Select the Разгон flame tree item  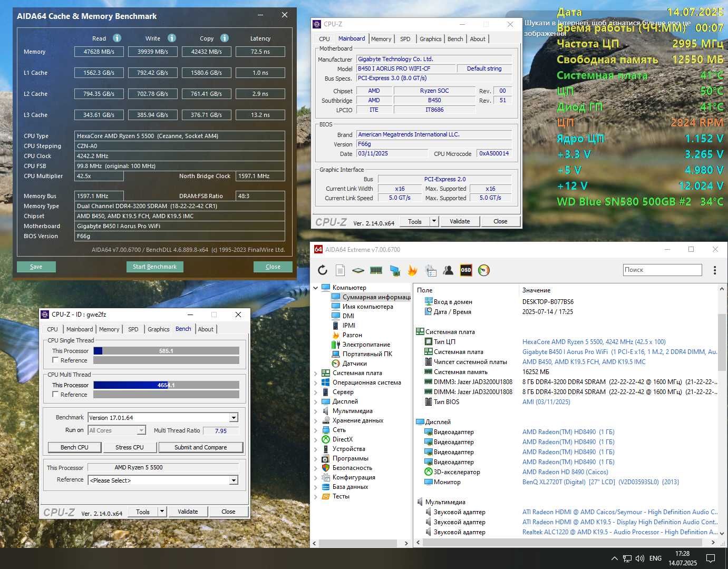click(347, 335)
